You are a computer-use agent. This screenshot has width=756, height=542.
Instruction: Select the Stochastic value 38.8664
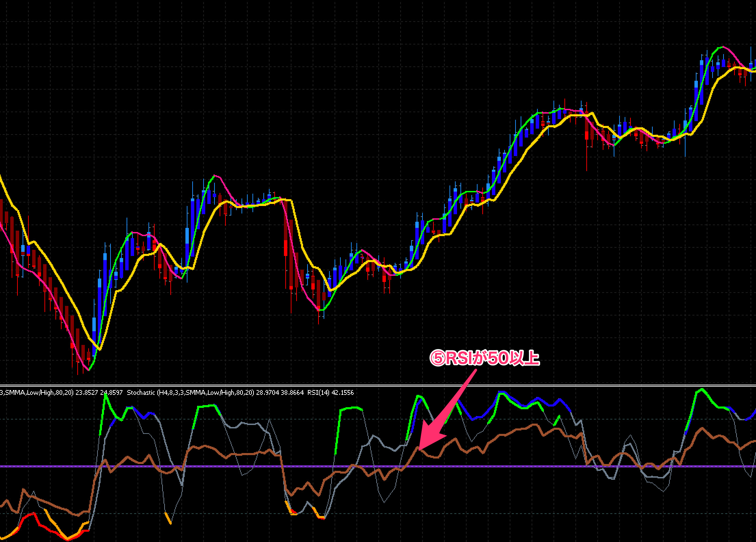[292, 392]
